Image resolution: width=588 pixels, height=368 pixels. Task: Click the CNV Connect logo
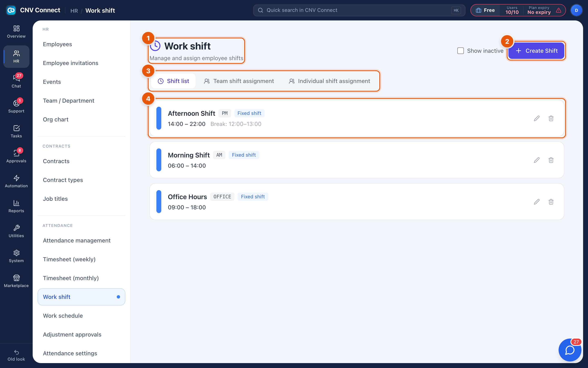[x=11, y=10]
